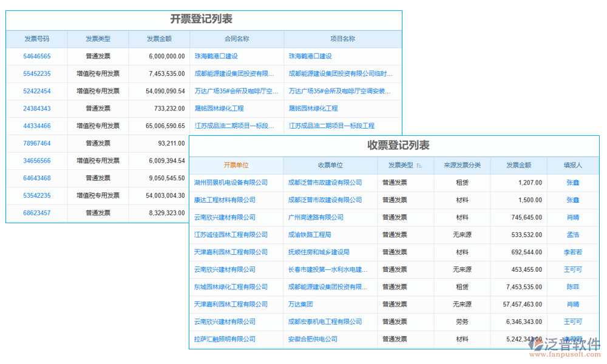Open 肖晴 in the 745,645.00 row
Image resolution: width=607 pixels, height=364 pixels.
tap(573, 217)
